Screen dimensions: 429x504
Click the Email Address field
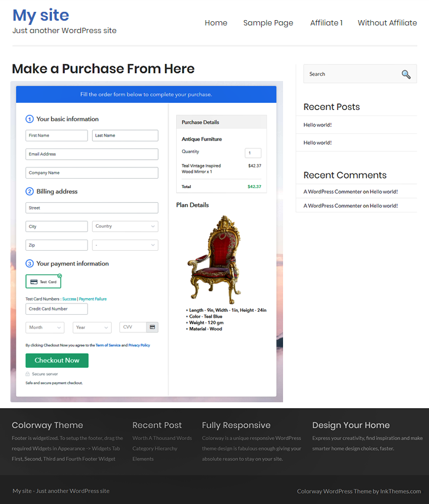point(92,154)
